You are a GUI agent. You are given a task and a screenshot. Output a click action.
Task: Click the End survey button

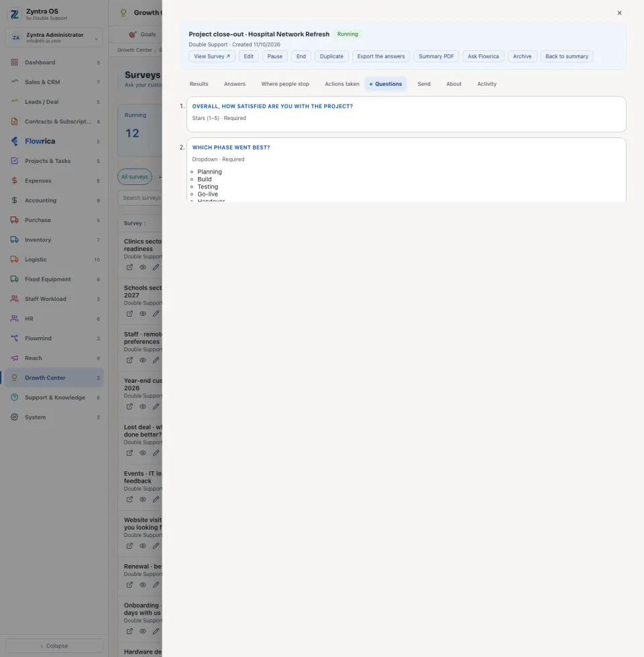pyautogui.click(x=301, y=56)
